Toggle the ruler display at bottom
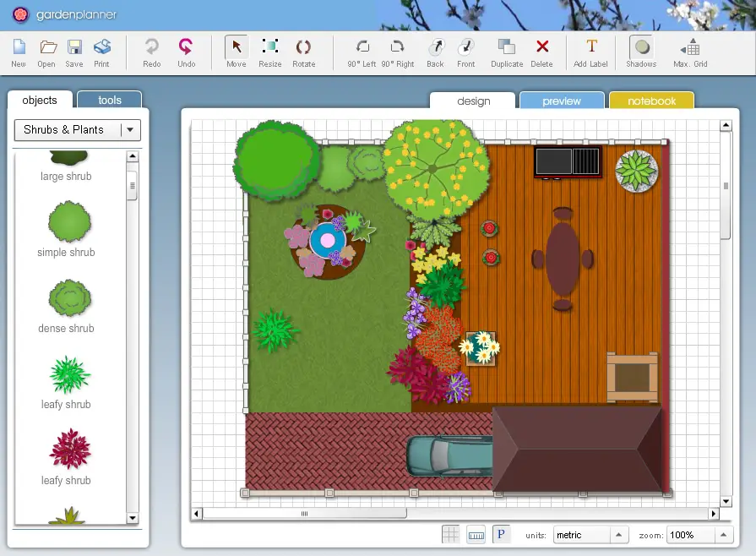This screenshot has width=756, height=556. coord(477,533)
